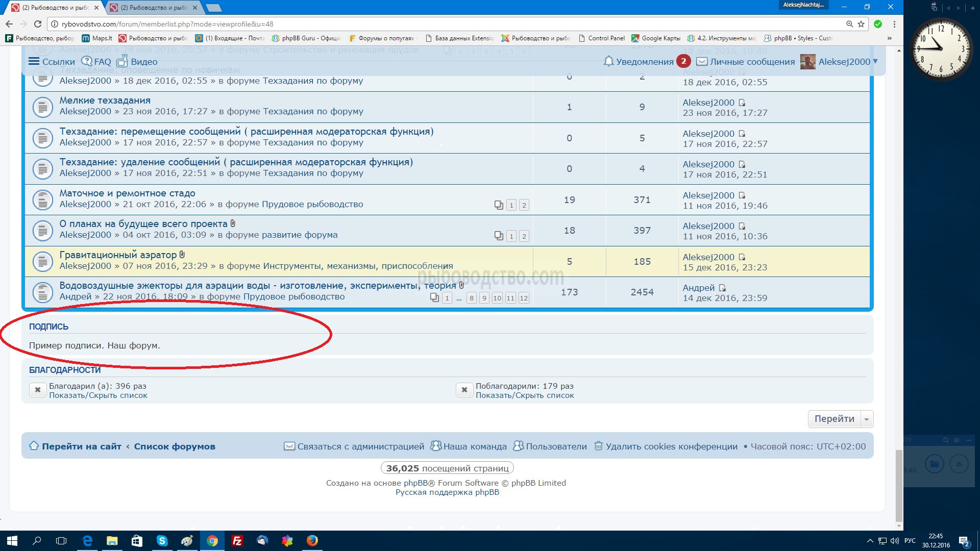Viewport: 980px width, 551px height.
Task: Bookmark page with star icon
Action: (x=861, y=24)
